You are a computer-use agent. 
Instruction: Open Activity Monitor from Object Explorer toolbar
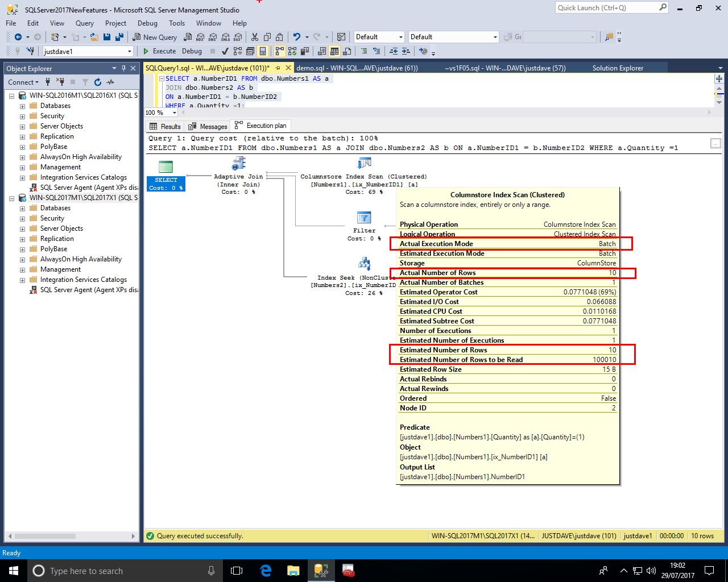coord(110,82)
